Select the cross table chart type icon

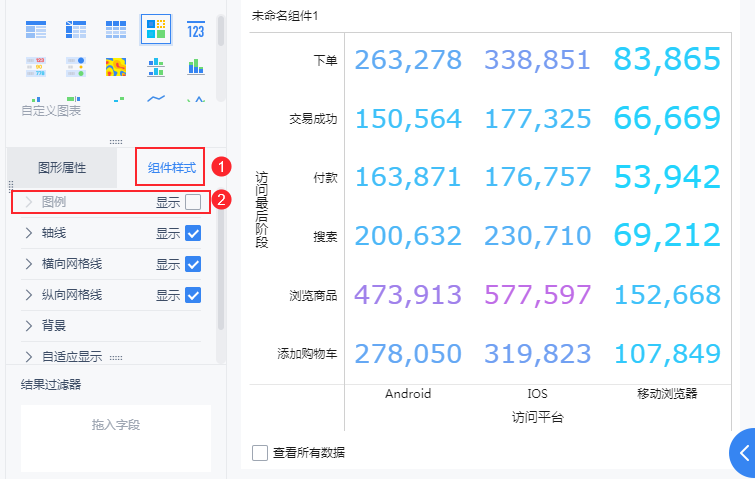click(76, 30)
